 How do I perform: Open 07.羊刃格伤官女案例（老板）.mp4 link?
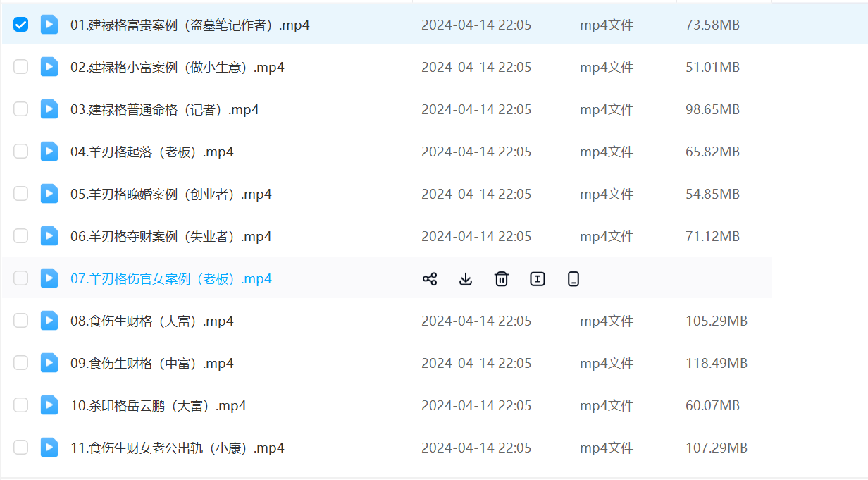170,279
